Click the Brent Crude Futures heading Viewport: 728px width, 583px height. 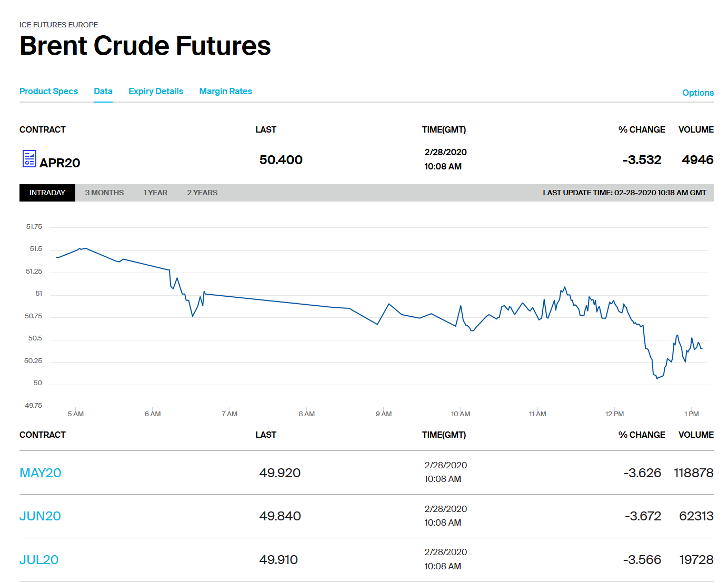click(145, 46)
